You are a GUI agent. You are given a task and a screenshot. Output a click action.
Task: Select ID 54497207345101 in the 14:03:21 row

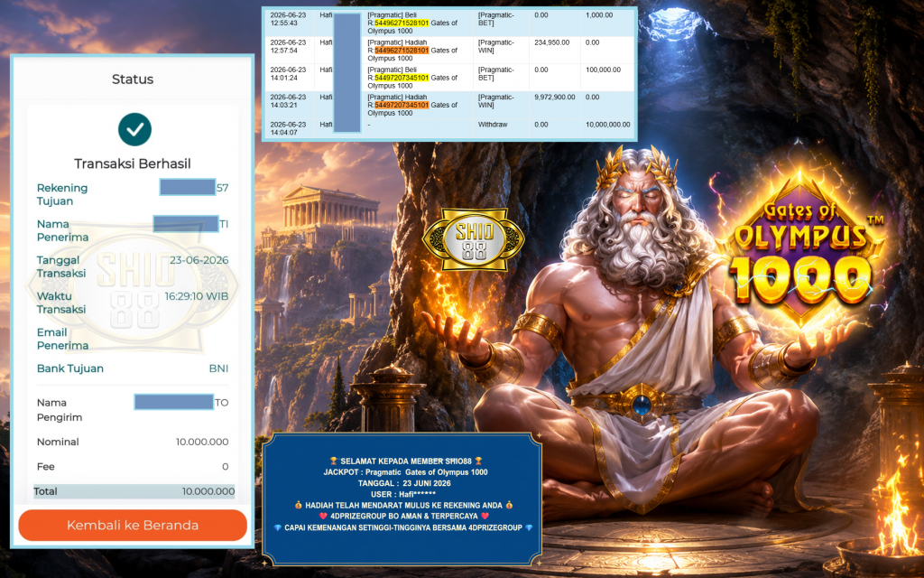[x=402, y=105]
